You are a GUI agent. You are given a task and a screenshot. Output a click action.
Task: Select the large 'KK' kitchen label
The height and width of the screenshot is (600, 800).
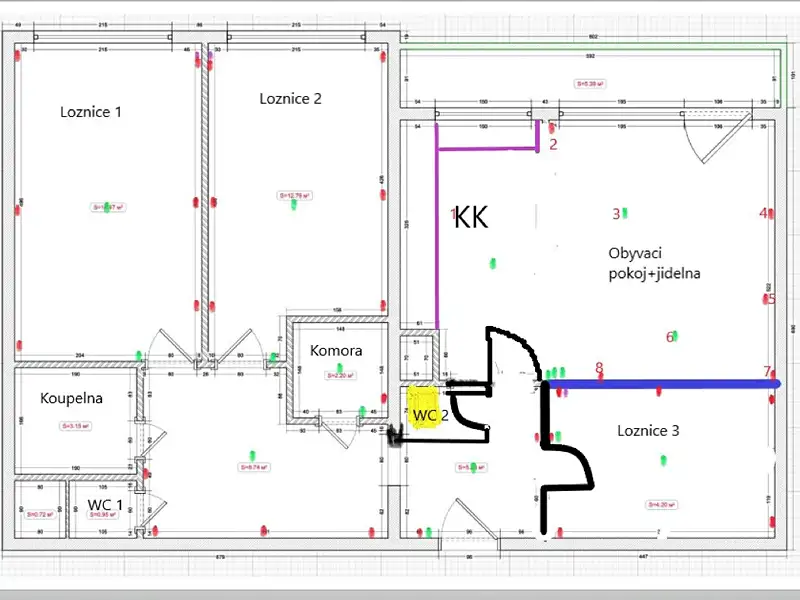coord(471,217)
